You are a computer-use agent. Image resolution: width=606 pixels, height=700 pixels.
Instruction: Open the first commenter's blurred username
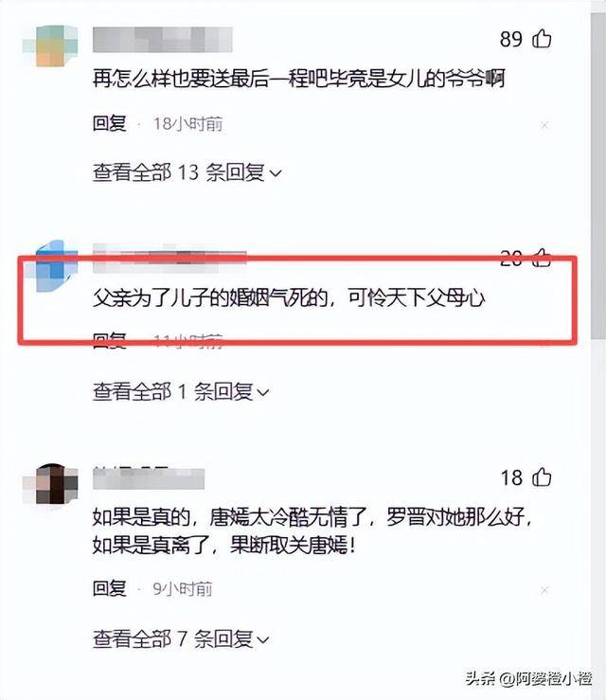point(163,40)
